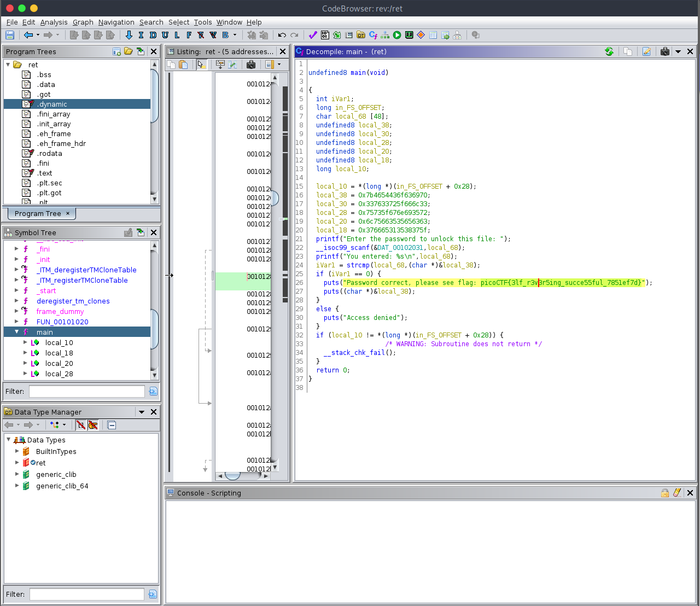
Task: Expand the local_10 variable node
Action: coord(25,342)
